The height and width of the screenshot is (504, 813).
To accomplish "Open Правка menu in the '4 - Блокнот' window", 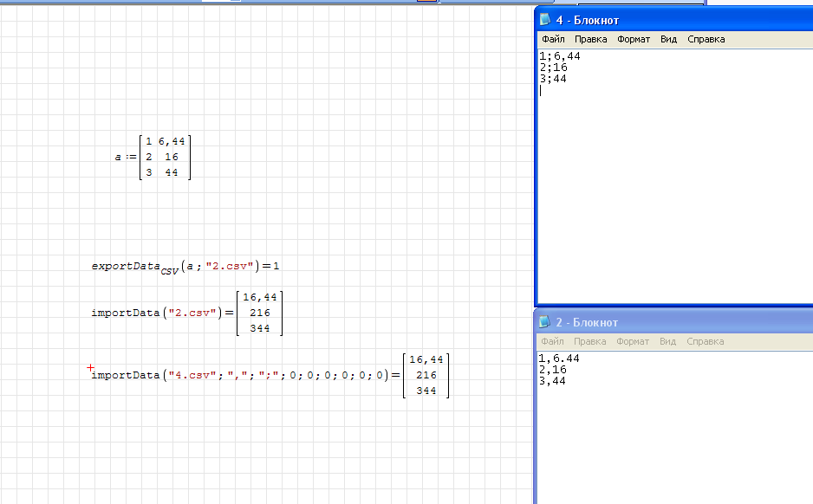I will 590,39.
